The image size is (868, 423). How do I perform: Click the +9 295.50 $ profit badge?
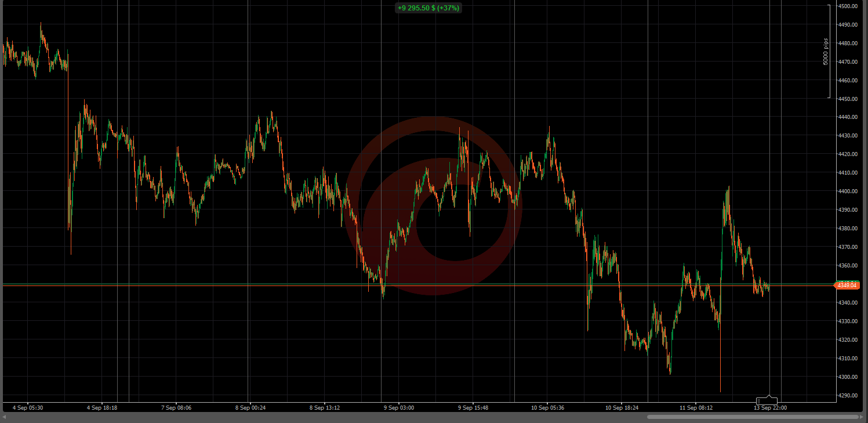tap(428, 8)
